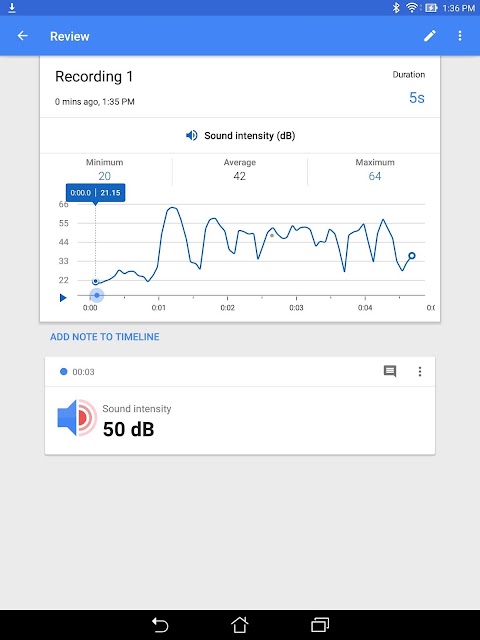Screen dimensions: 480x640
Task: Open the comment icon on the 00:03 note
Action: pos(390,371)
